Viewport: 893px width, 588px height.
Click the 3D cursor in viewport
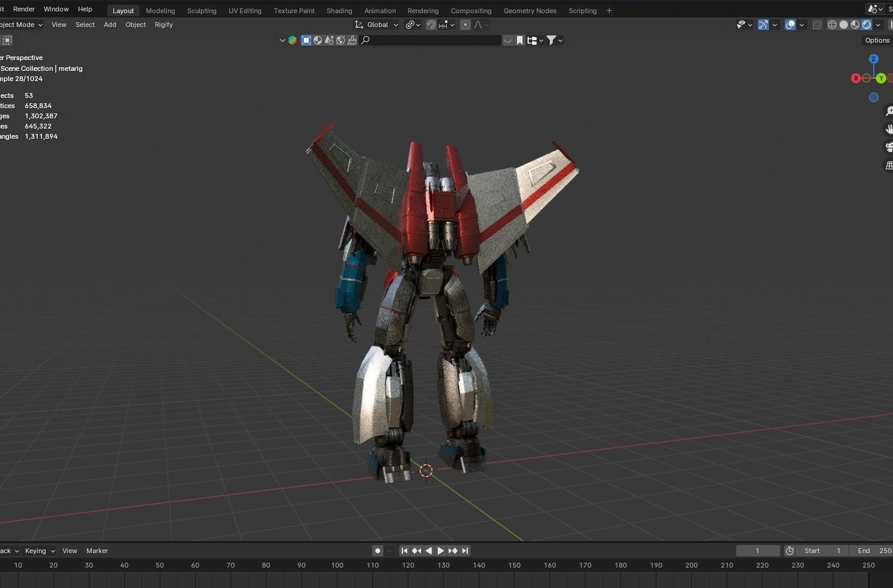426,470
